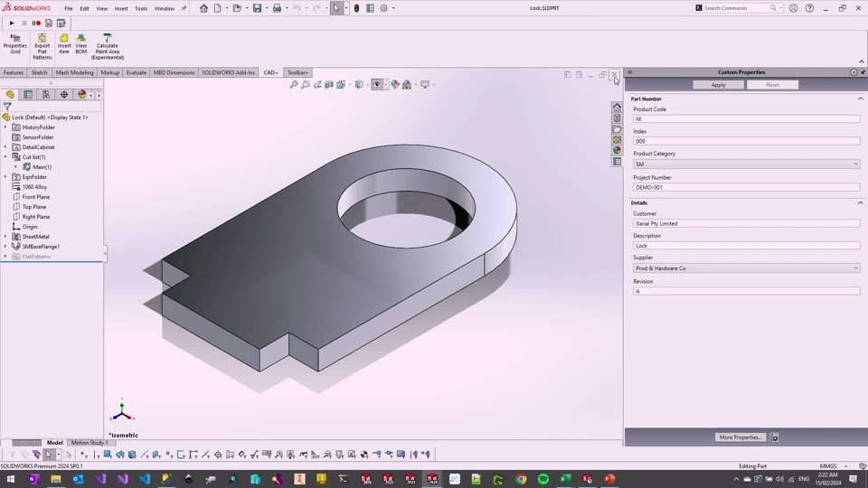
Task: Expand the SheetMetal tree node
Action: click(x=5, y=237)
